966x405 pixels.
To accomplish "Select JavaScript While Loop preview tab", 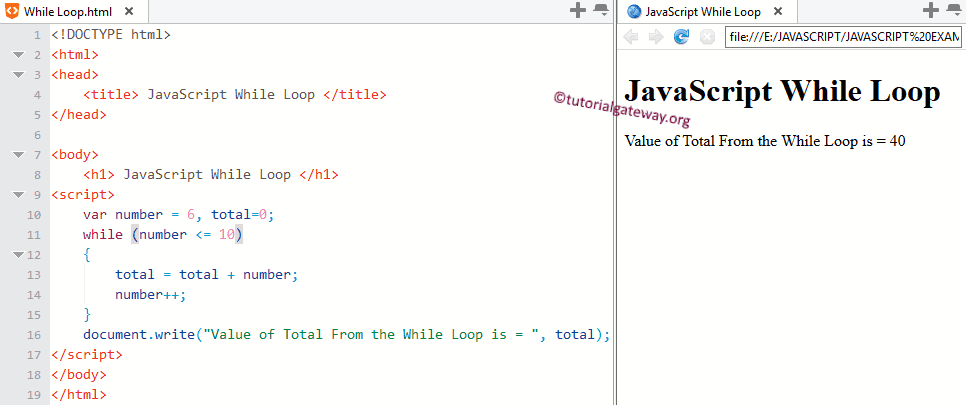I will (707, 11).
